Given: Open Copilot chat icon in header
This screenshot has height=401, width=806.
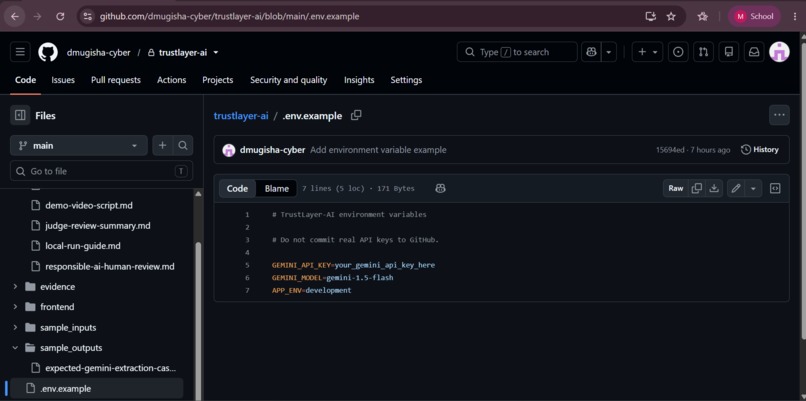Looking at the screenshot, I should [x=591, y=52].
